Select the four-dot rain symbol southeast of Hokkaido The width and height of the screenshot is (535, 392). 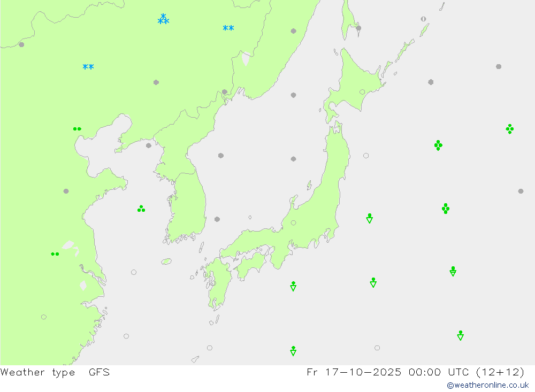coord(439,145)
